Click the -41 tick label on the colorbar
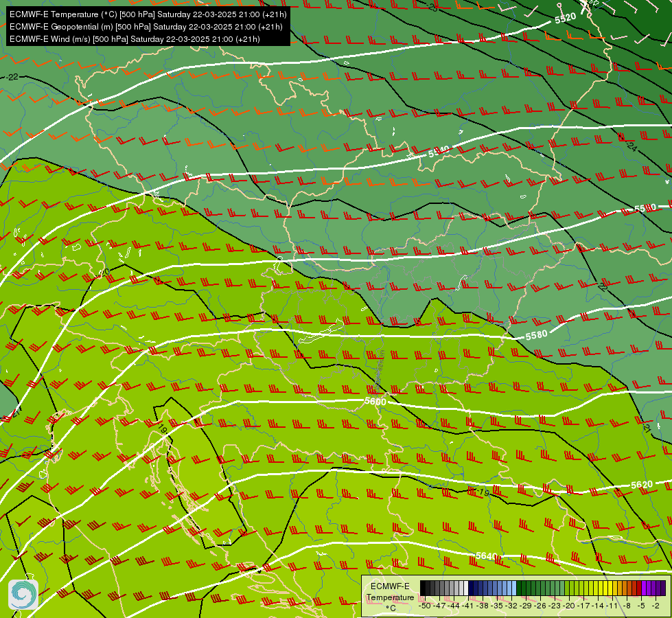The width and height of the screenshot is (672, 618). [x=468, y=606]
